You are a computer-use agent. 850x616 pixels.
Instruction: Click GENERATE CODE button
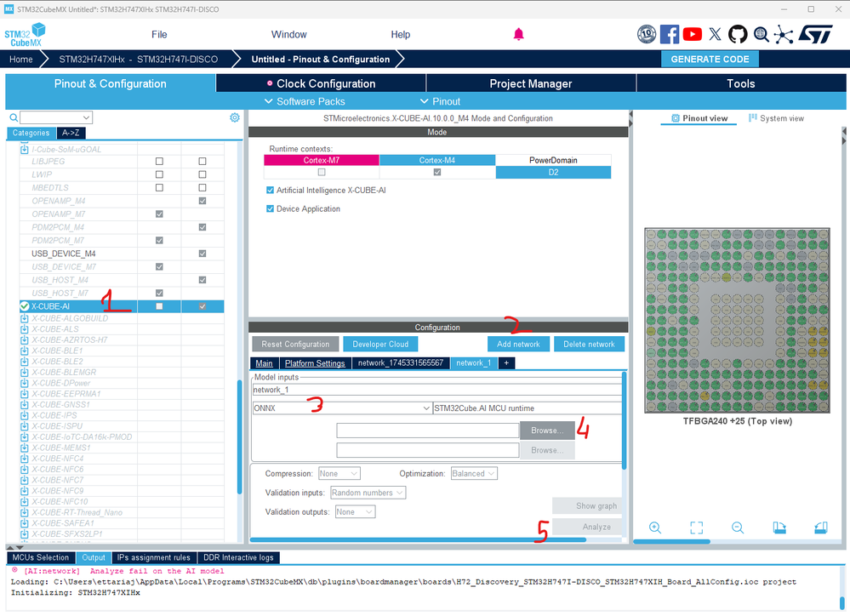pos(710,59)
